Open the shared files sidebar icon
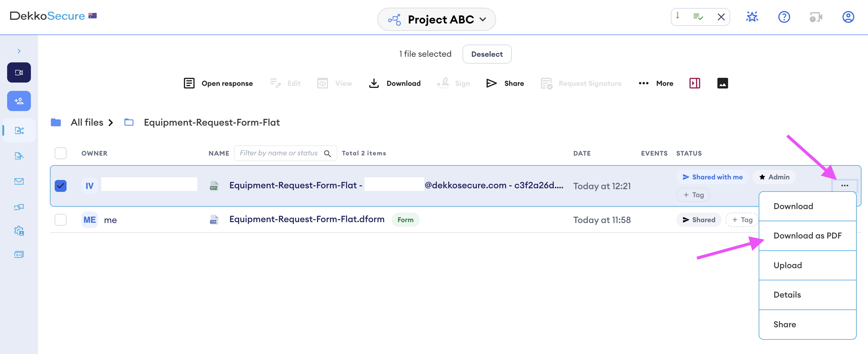This screenshot has height=354, width=868. pos(19,130)
